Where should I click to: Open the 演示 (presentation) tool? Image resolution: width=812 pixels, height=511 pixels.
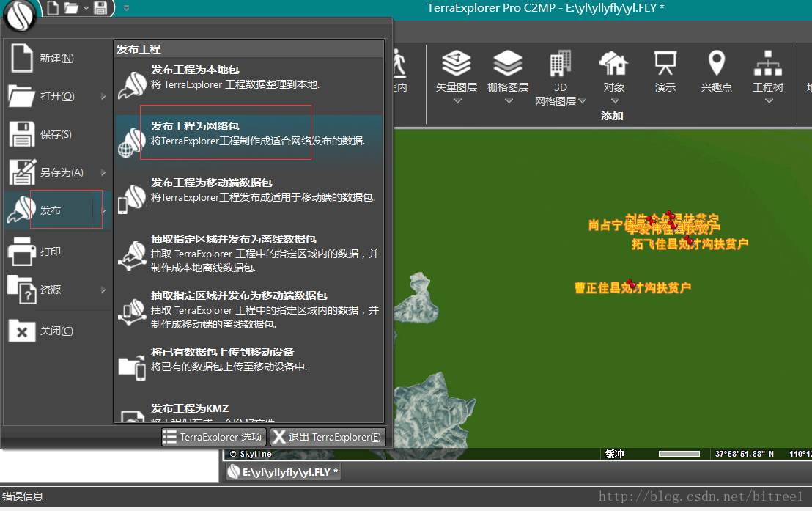tap(665, 70)
